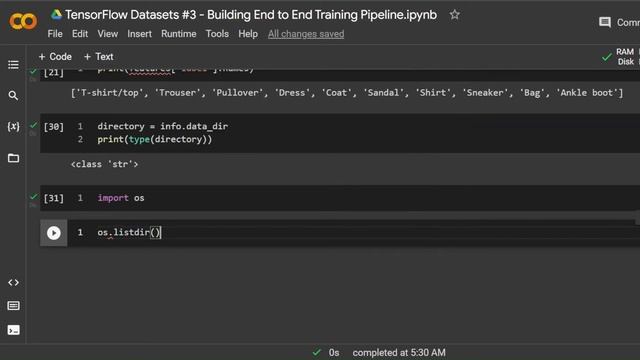The width and height of the screenshot is (640, 360).
Task: Click the print(type(directory)) line
Action: [x=155, y=140]
